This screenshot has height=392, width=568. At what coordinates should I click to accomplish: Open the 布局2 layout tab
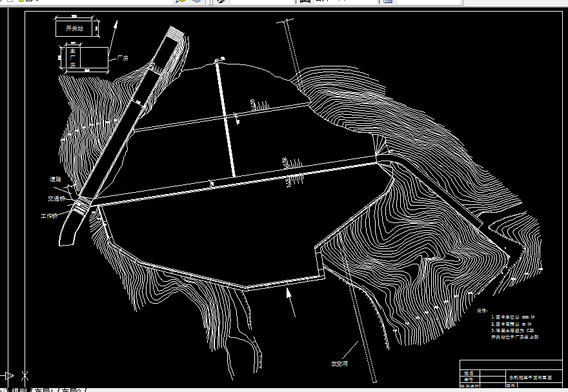point(74,390)
